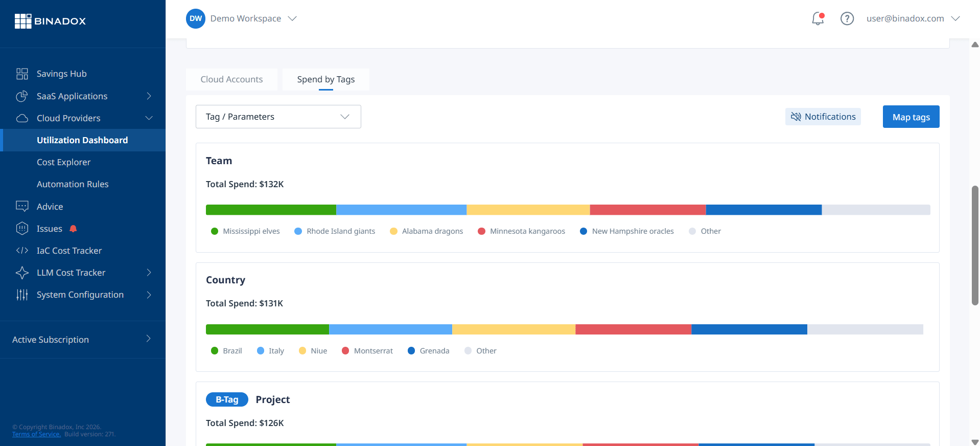The image size is (980, 446).
Task: Click the Binadox logo icon
Action: (x=23, y=21)
